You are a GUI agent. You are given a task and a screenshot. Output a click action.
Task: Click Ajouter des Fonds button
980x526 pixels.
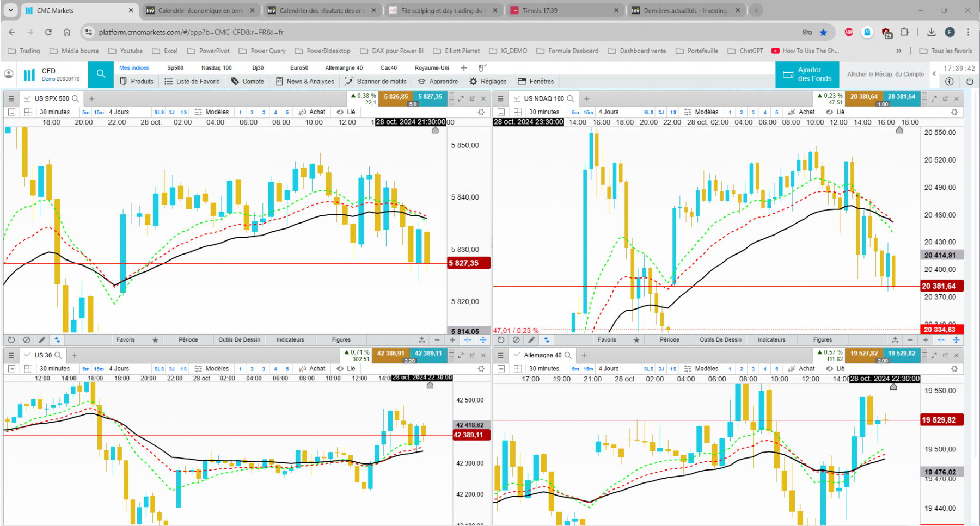pos(807,74)
